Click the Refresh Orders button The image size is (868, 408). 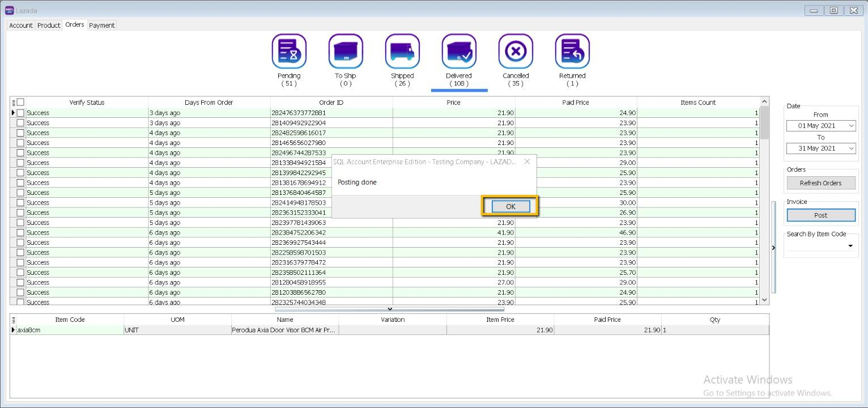(820, 183)
